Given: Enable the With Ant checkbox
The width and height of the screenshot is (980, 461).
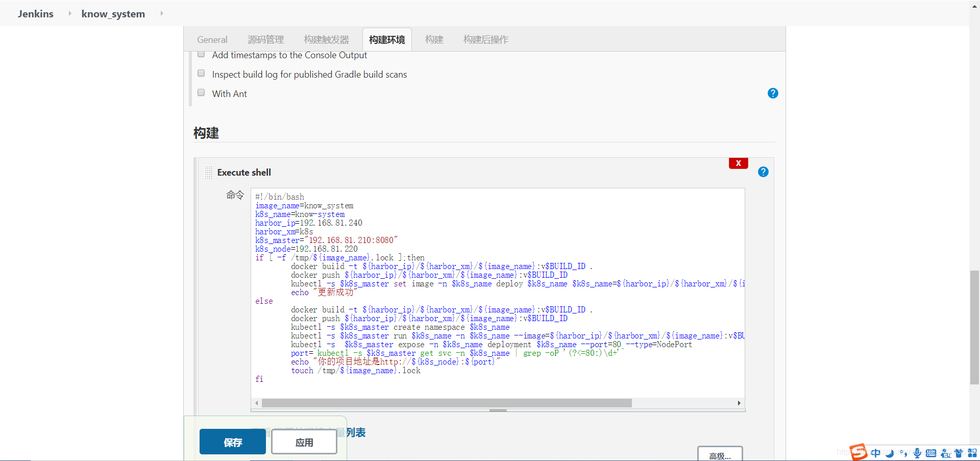Looking at the screenshot, I should (x=201, y=93).
